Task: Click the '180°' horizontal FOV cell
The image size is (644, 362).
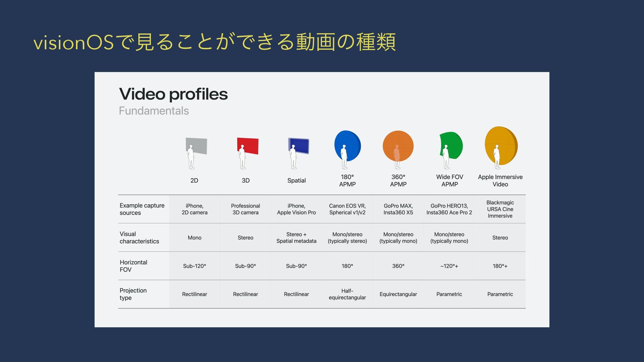Action: (347, 266)
